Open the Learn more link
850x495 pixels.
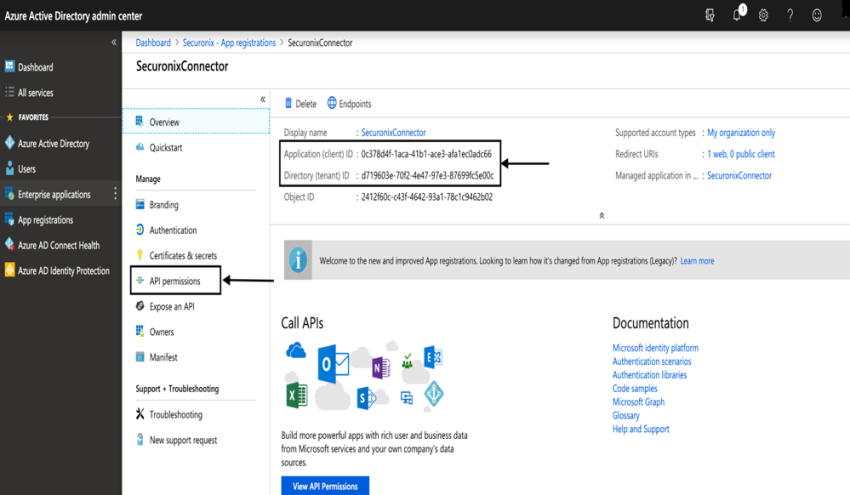[697, 261]
